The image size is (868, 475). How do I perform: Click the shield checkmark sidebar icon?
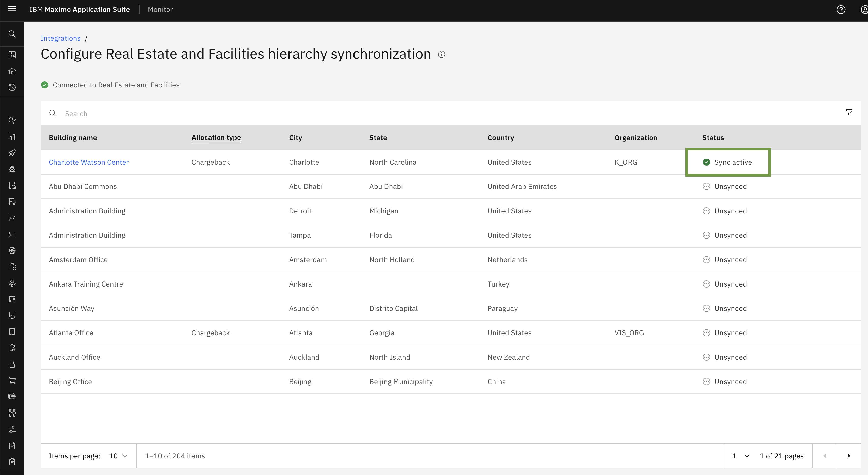tap(12, 315)
